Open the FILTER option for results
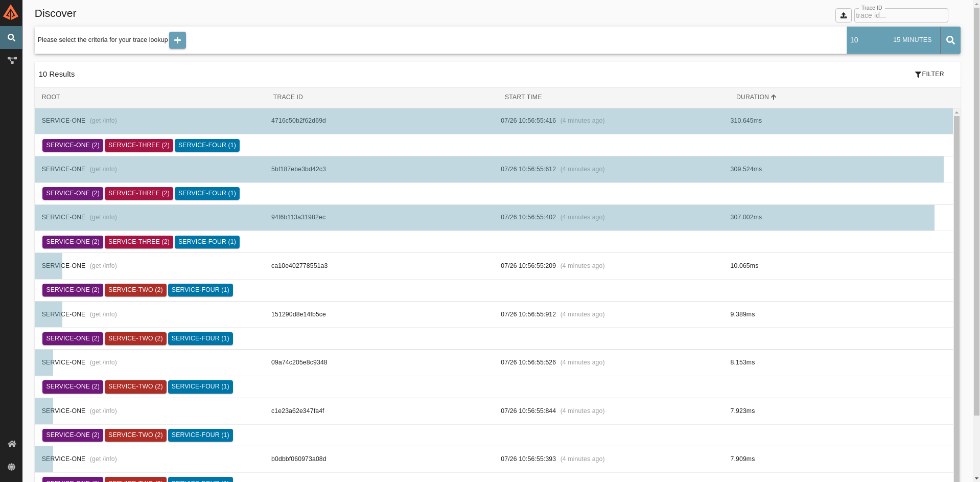 [x=929, y=74]
